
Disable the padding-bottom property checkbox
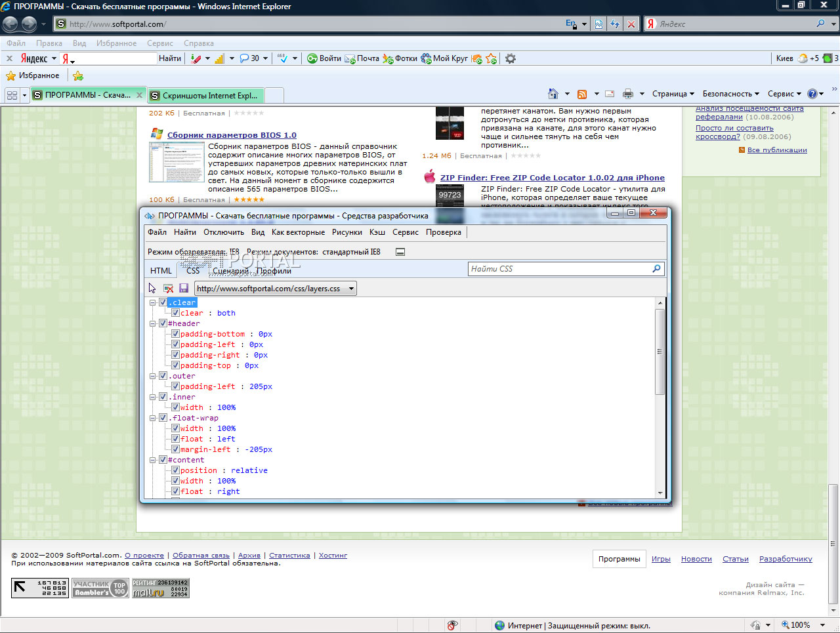(175, 334)
